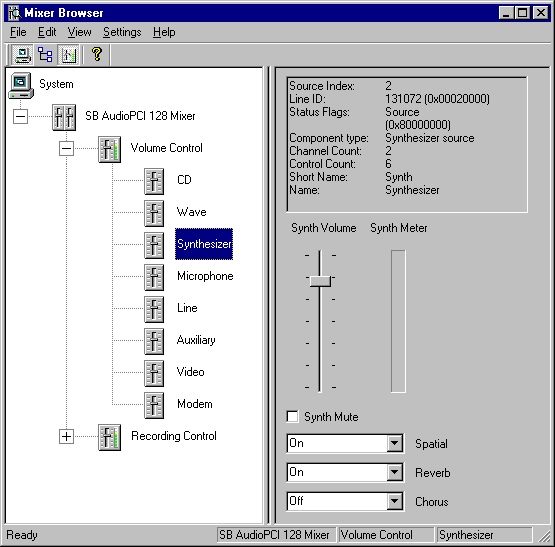Click the tree view toolbar icon
This screenshot has width=555, height=547.
[x=45, y=55]
